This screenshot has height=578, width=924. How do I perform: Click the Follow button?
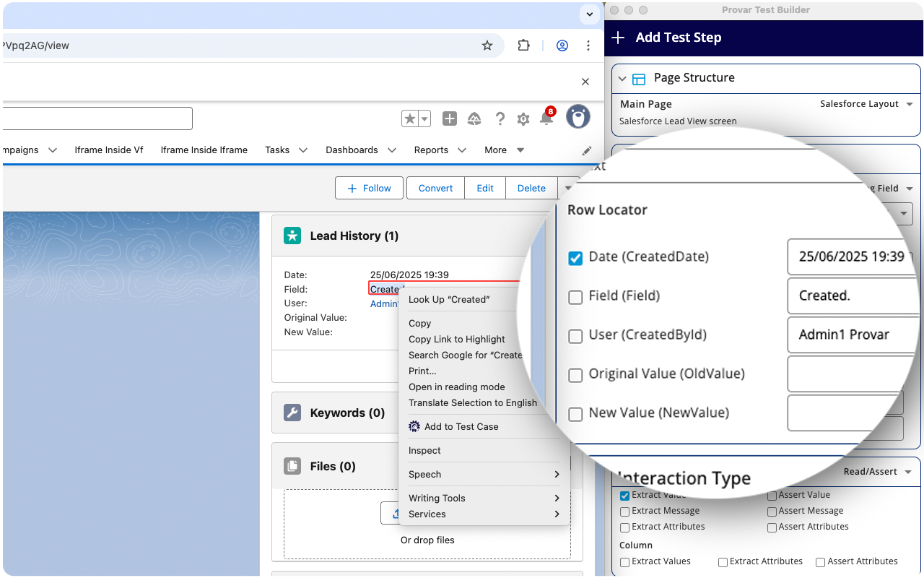(x=369, y=188)
